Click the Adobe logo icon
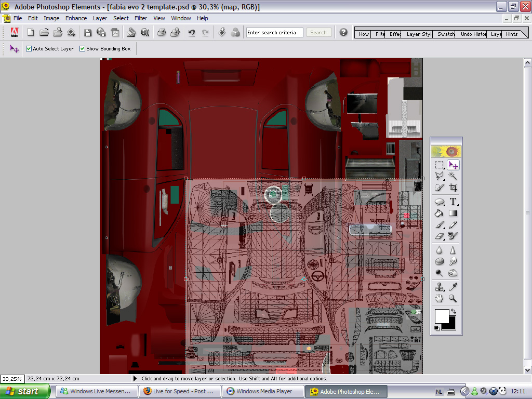 tap(14, 32)
